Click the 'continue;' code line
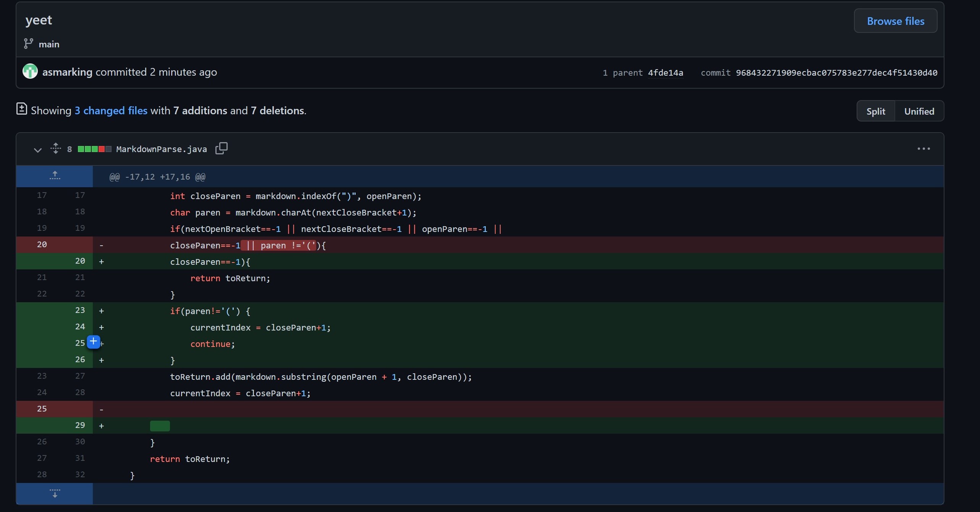 click(x=213, y=344)
